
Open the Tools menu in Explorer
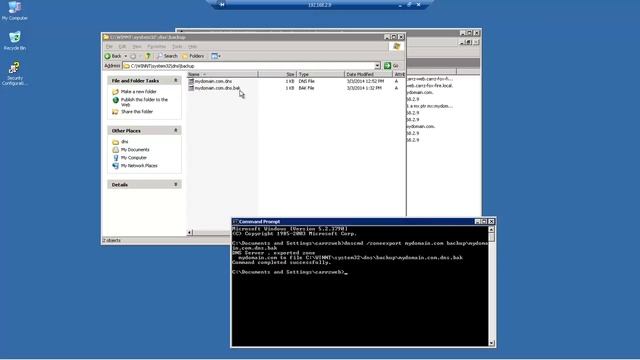177,47
